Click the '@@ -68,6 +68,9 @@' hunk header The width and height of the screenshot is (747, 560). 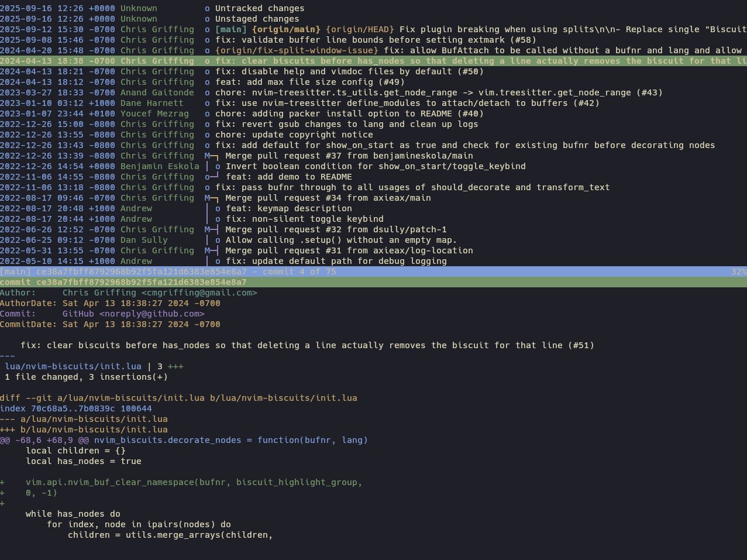(x=44, y=441)
